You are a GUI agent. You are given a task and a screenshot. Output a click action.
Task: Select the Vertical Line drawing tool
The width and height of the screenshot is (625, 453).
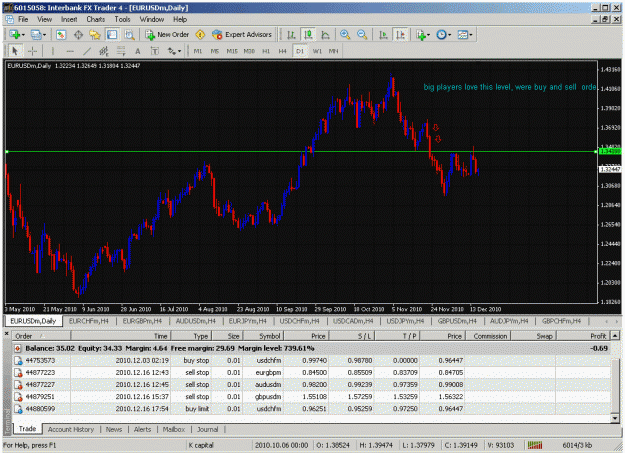[53, 51]
